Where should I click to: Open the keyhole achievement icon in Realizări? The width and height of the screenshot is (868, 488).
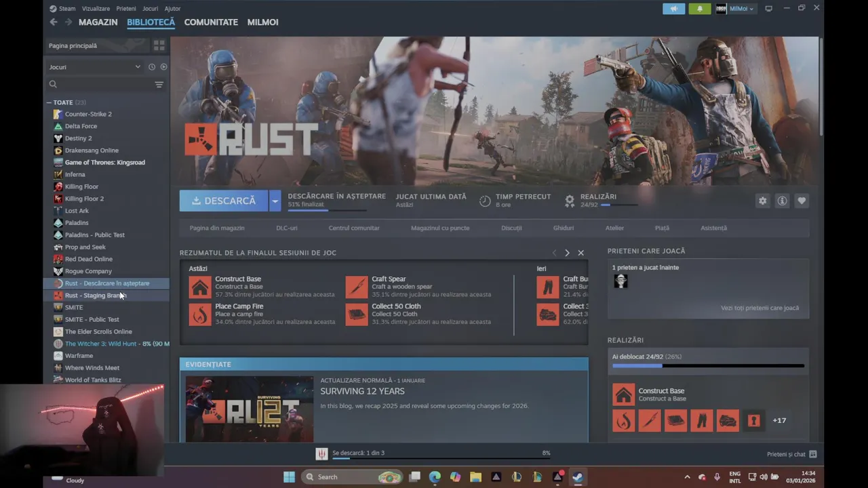(753, 420)
